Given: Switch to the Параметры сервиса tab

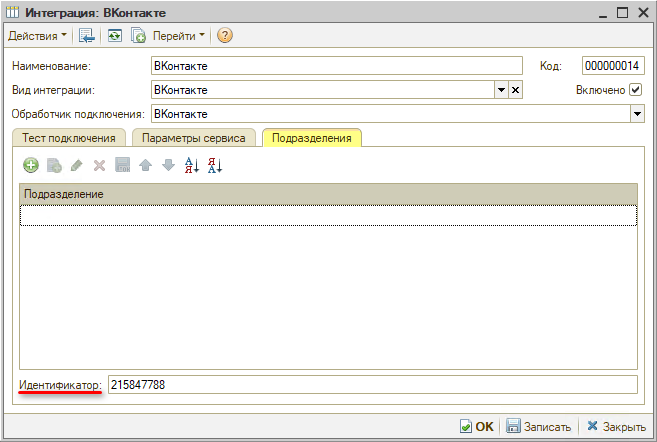Looking at the screenshot, I should (194, 138).
